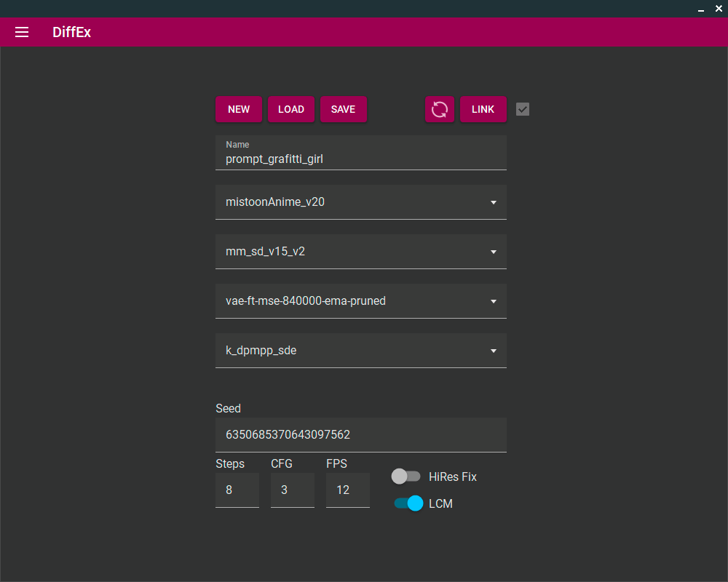Enable the HiRes Fix switch
The image size is (728, 582).
(406, 477)
